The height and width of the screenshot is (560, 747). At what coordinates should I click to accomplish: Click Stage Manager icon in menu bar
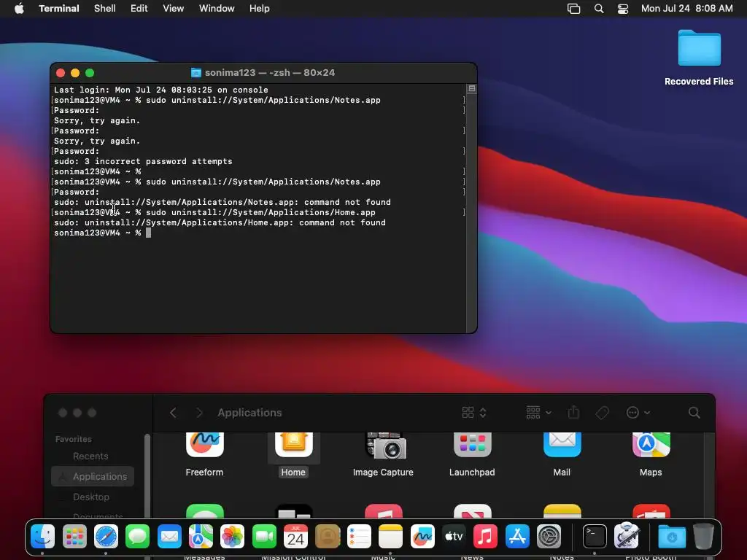point(573,9)
